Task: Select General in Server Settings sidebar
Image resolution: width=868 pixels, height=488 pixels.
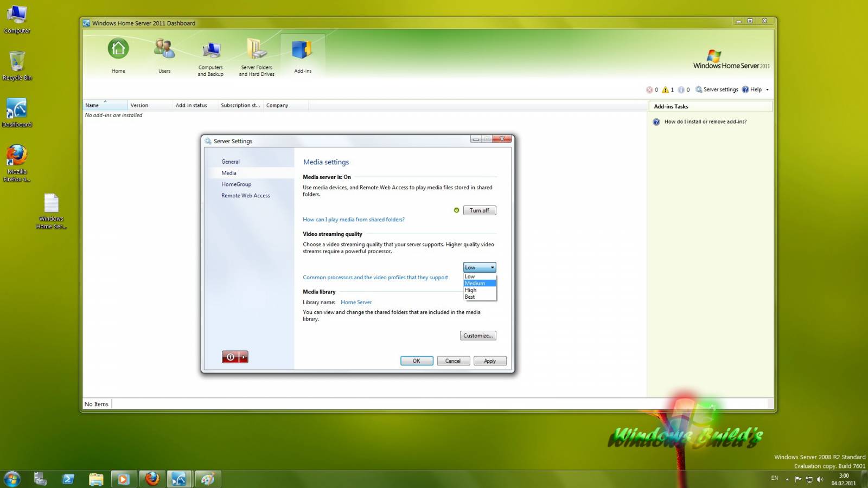Action: click(x=230, y=162)
